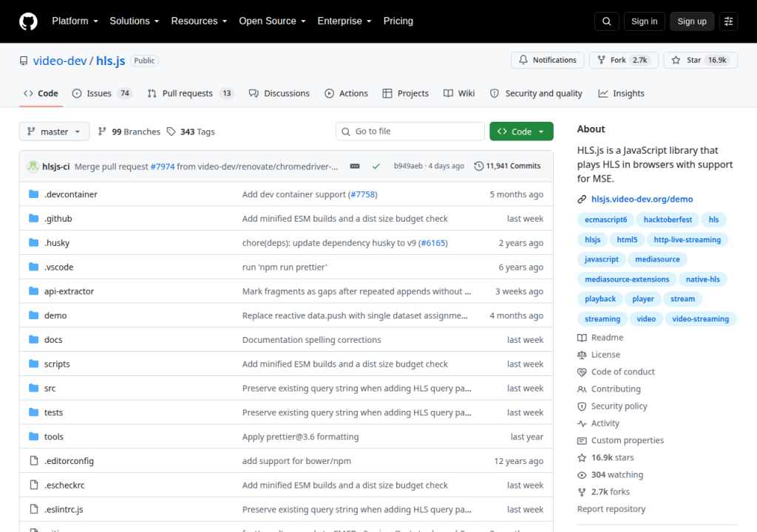Open the api-extractor folder icon

pyautogui.click(x=33, y=291)
